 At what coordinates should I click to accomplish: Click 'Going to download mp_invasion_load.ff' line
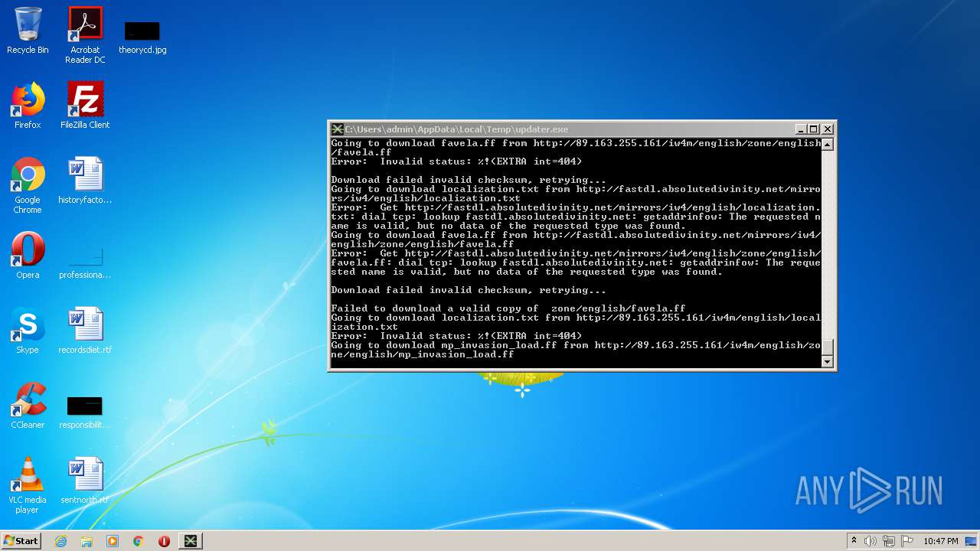tap(576, 350)
